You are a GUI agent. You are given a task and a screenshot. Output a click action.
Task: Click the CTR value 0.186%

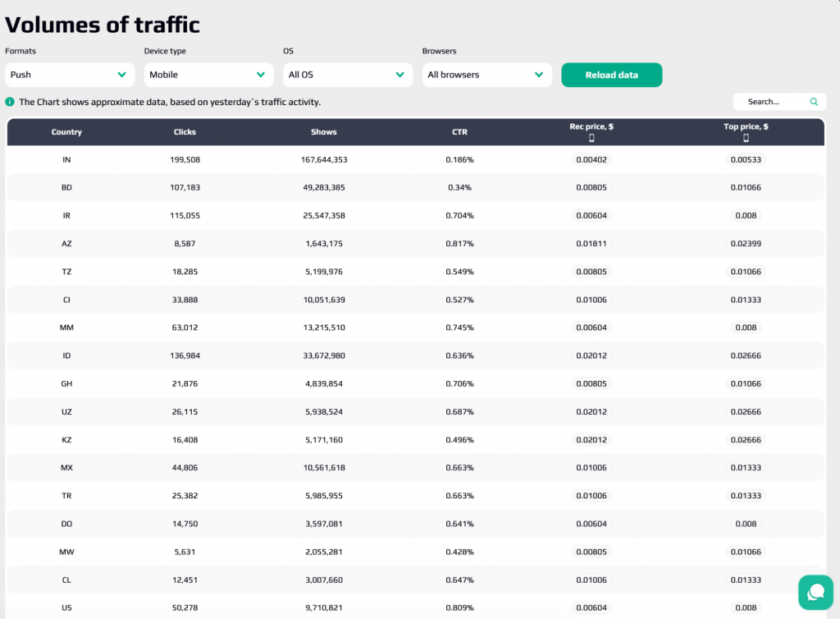tap(459, 160)
